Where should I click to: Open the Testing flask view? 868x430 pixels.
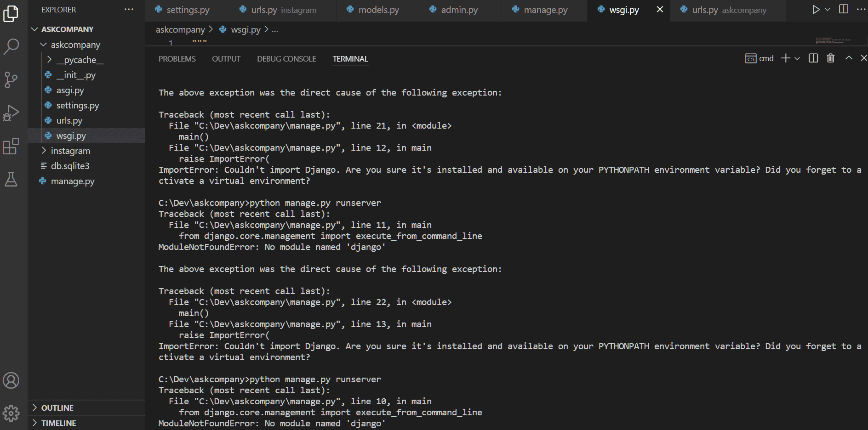click(11, 179)
